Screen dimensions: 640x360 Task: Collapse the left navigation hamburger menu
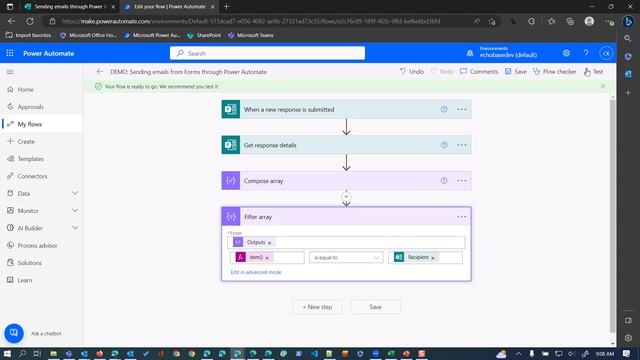click(x=10, y=72)
